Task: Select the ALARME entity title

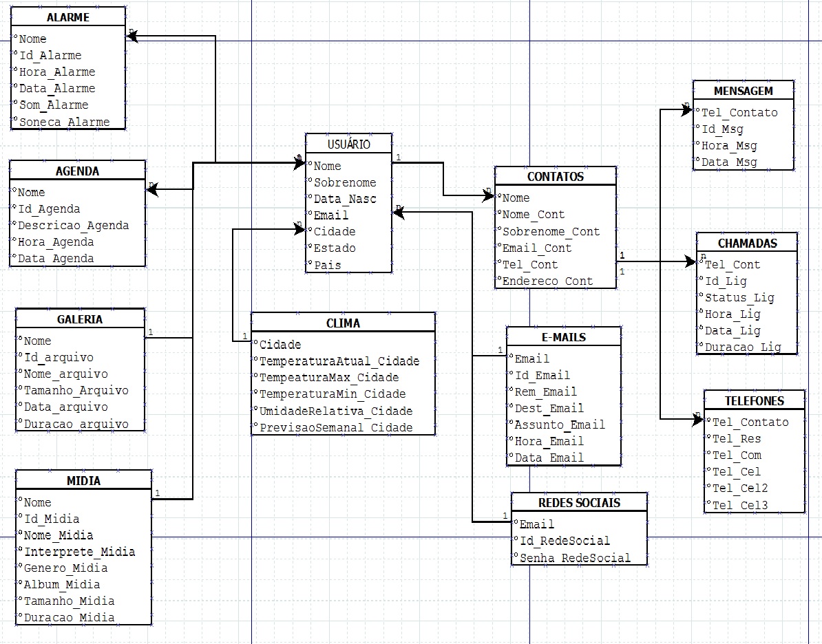Action: click(67, 18)
